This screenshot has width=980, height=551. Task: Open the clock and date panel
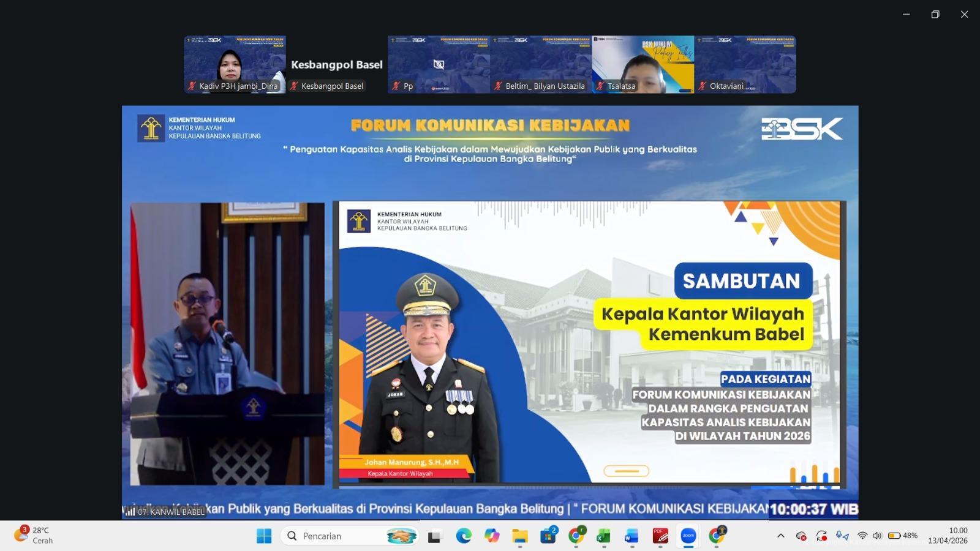pyautogui.click(x=948, y=536)
